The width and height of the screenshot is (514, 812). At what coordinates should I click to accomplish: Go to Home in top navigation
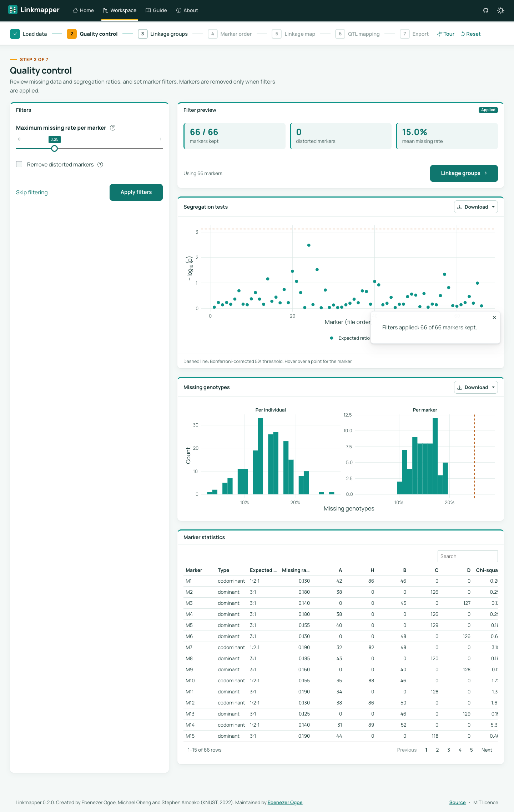click(83, 10)
